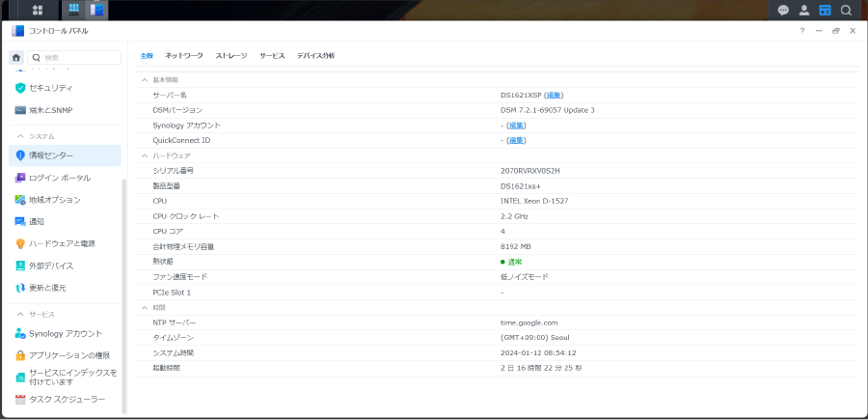Edit the QuickConnect ID link
The width and height of the screenshot is (868, 420).
[x=516, y=141]
